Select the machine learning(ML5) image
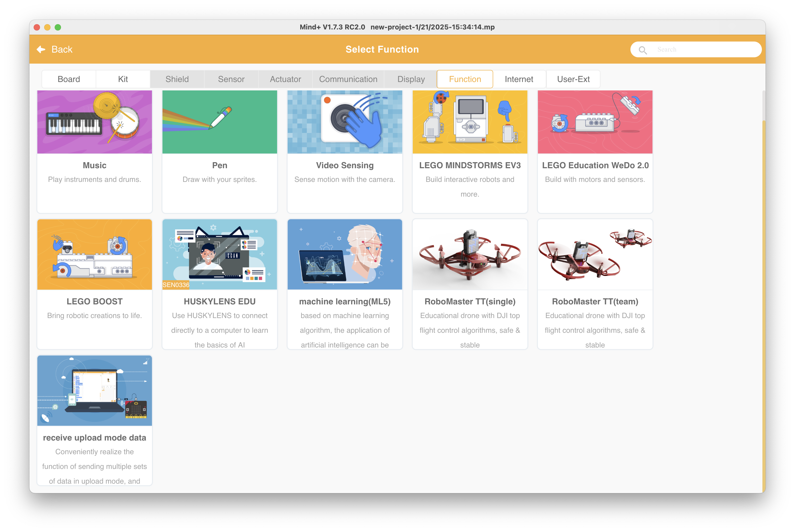795x532 pixels. coord(345,254)
